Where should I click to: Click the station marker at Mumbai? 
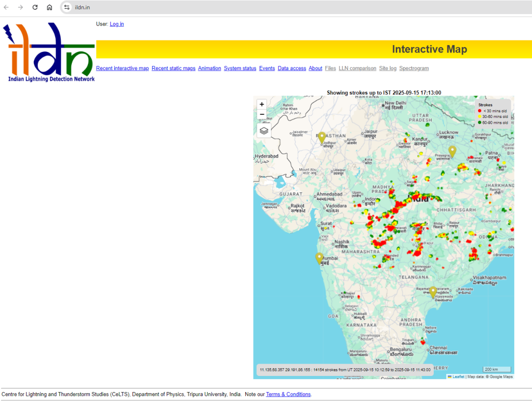click(320, 258)
